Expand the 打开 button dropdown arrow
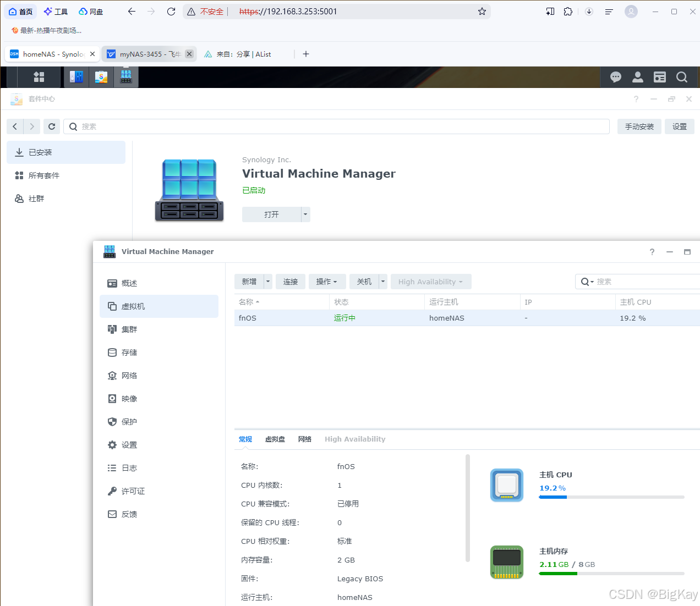The image size is (700, 606). tap(305, 214)
